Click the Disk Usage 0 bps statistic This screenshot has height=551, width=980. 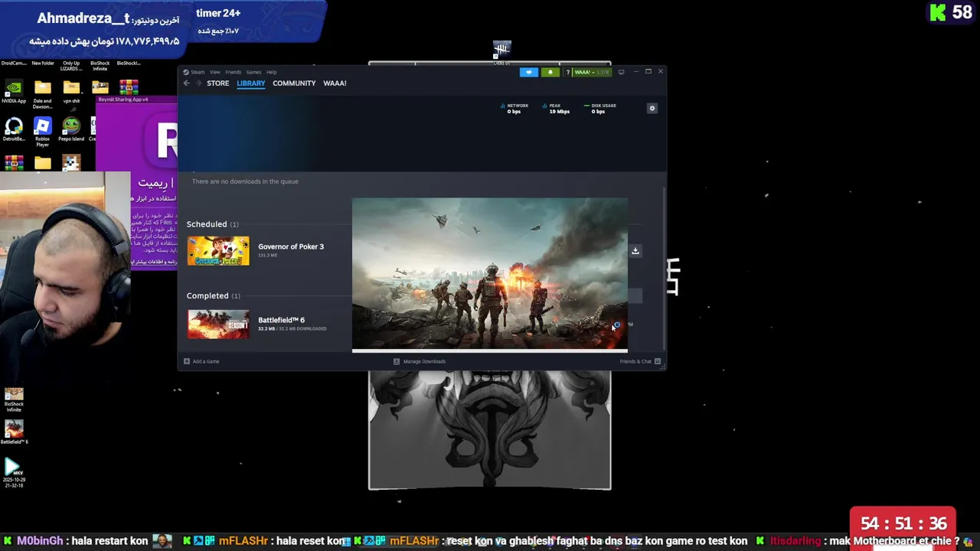click(x=599, y=109)
